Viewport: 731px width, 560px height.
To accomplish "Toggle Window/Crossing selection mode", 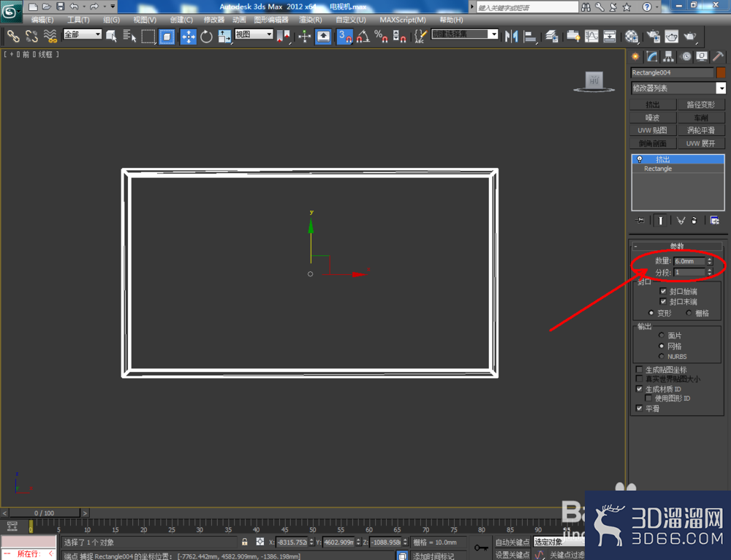I will click(x=167, y=37).
